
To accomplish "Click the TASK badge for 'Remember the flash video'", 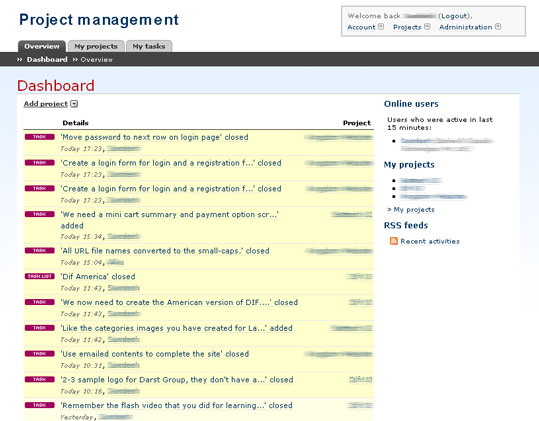I will (40, 405).
